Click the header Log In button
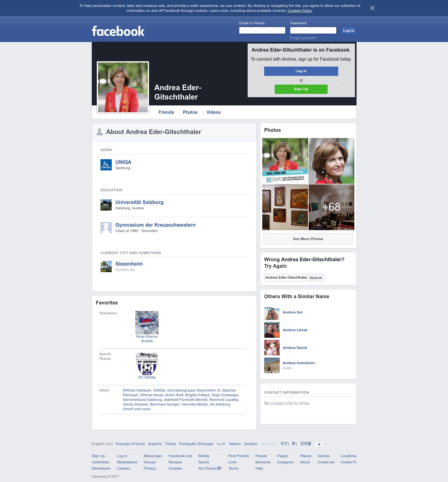 click(348, 30)
